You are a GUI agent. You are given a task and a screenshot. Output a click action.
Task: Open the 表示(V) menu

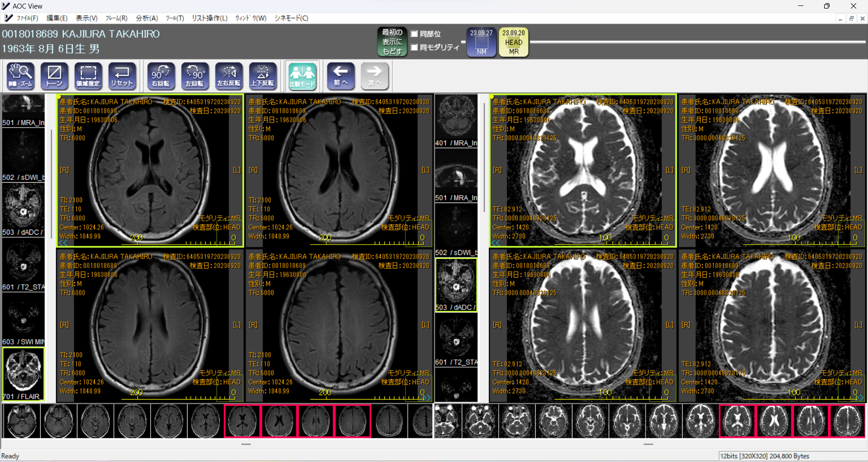(86, 18)
